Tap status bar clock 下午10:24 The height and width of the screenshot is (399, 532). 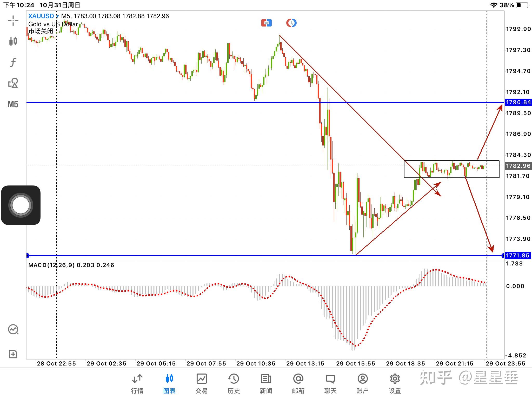(19, 5)
